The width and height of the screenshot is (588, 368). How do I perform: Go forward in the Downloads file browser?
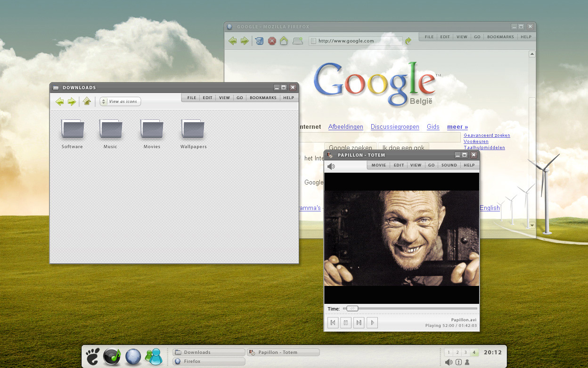[72, 101]
